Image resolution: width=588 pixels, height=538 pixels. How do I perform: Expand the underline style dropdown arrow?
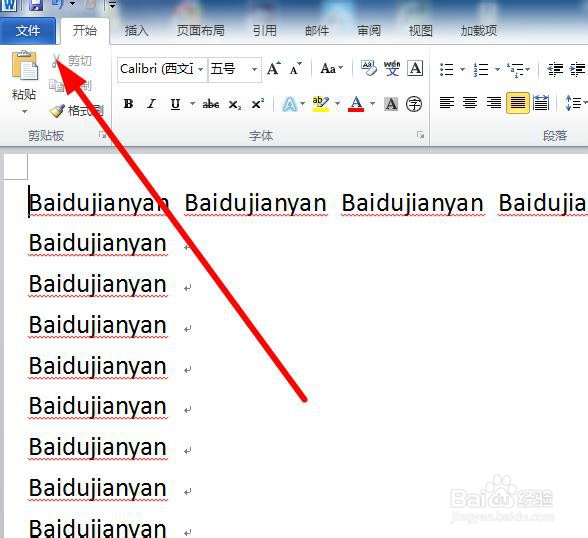tap(192, 103)
